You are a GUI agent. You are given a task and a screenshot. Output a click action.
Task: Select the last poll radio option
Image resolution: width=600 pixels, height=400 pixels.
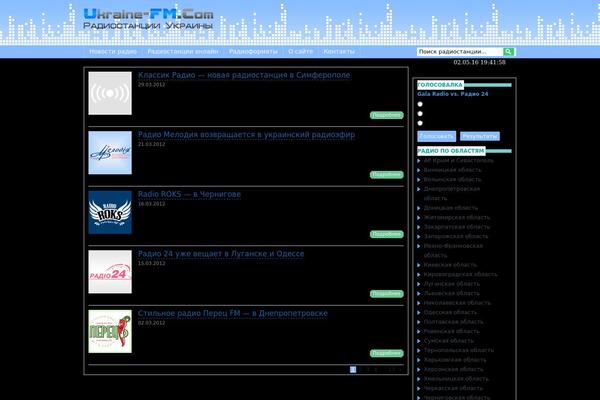[x=420, y=123]
